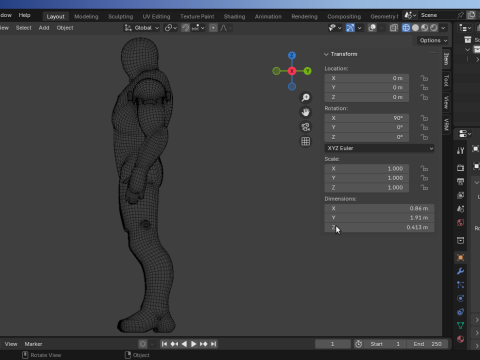Open the timeline Marker menu
Screen dimensions: 480x360
[33, 344]
